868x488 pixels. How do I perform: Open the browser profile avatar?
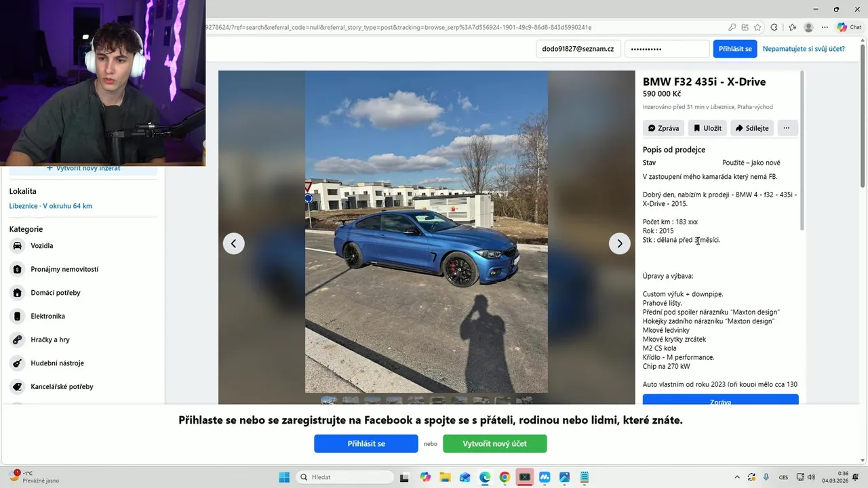pos(808,28)
